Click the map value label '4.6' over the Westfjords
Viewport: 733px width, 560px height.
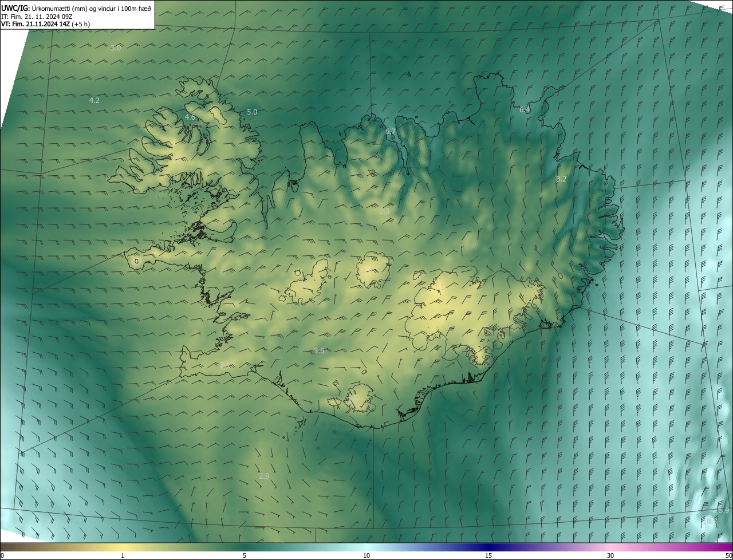[190, 117]
